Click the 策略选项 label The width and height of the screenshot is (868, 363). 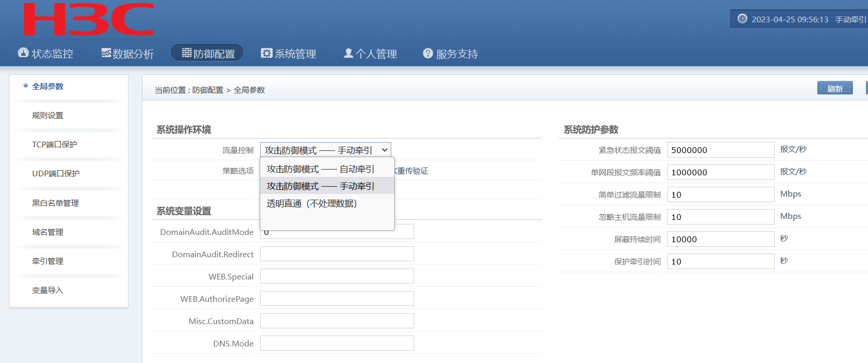point(238,171)
